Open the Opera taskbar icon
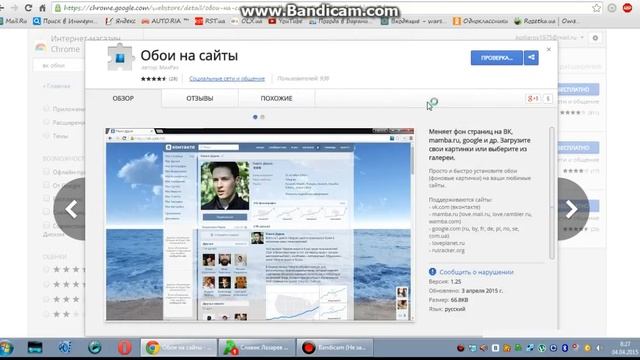Screen dimensions: 640x360 [x=124, y=348]
